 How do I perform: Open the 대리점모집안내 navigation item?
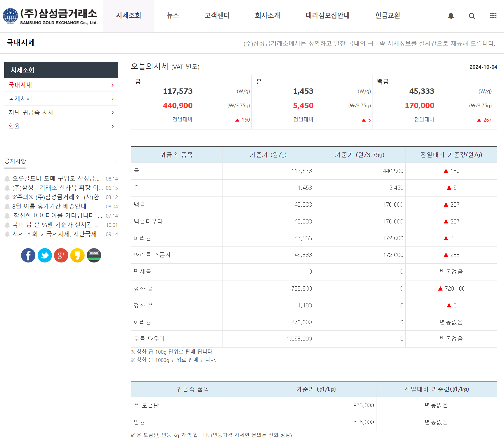click(x=328, y=16)
